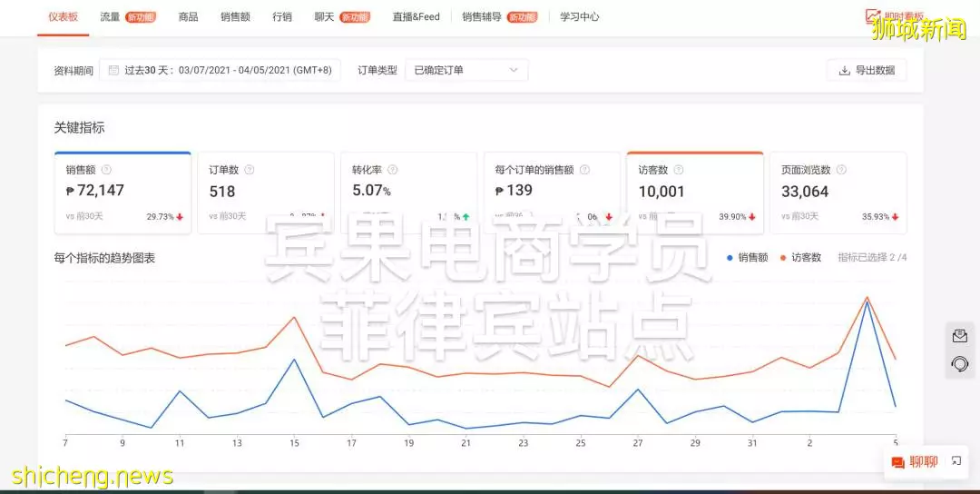Select the 转化率 metric card

coord(408,193)
